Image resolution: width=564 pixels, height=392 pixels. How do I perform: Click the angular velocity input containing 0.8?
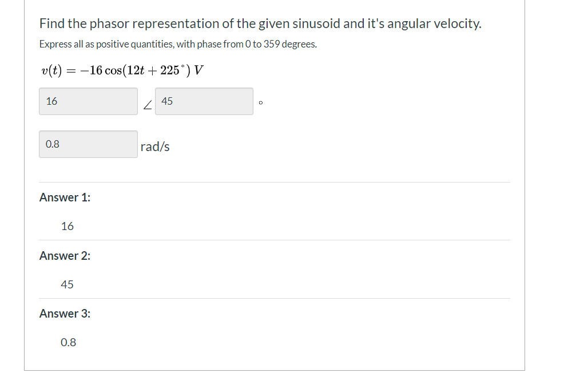(x=88, y=144)
